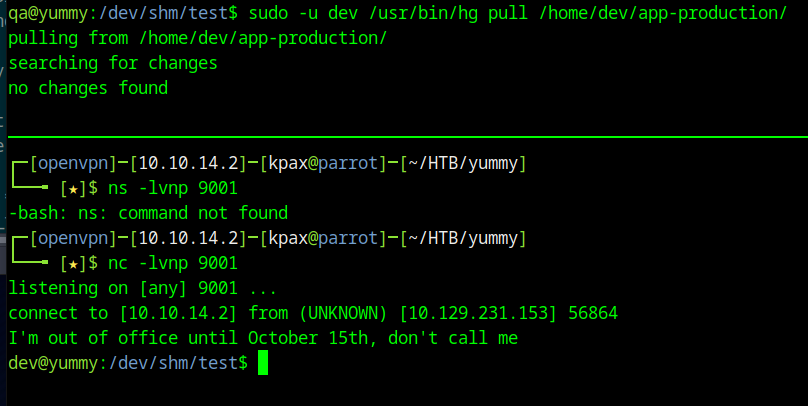
Task: Click the star symbol before the ns command
Action: coord(70,188)
